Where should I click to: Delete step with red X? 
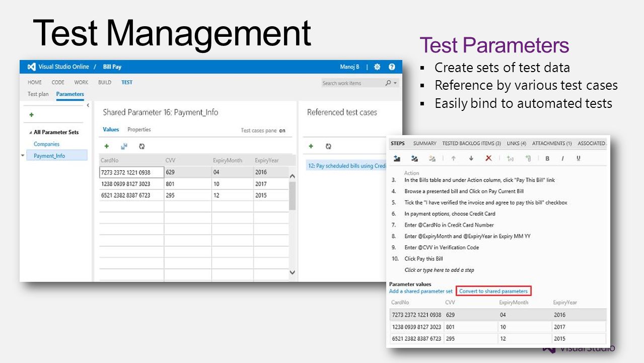pos(488,158)
